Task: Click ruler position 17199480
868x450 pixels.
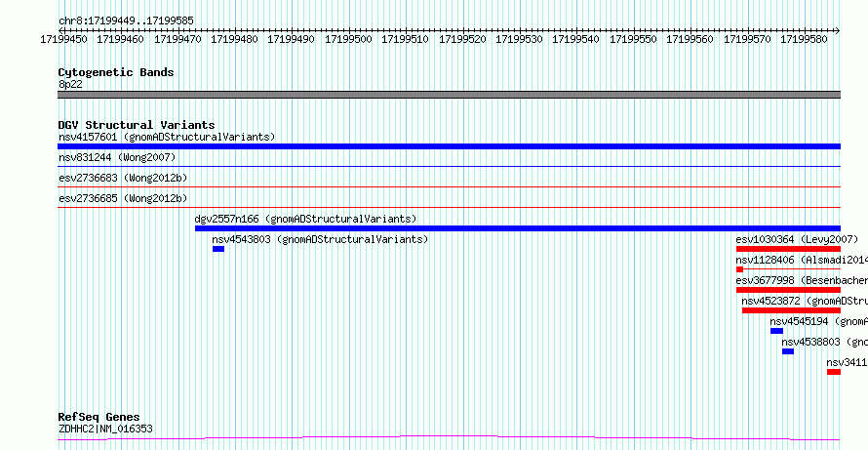Action: pyautogui.click(x=234, y=39)
